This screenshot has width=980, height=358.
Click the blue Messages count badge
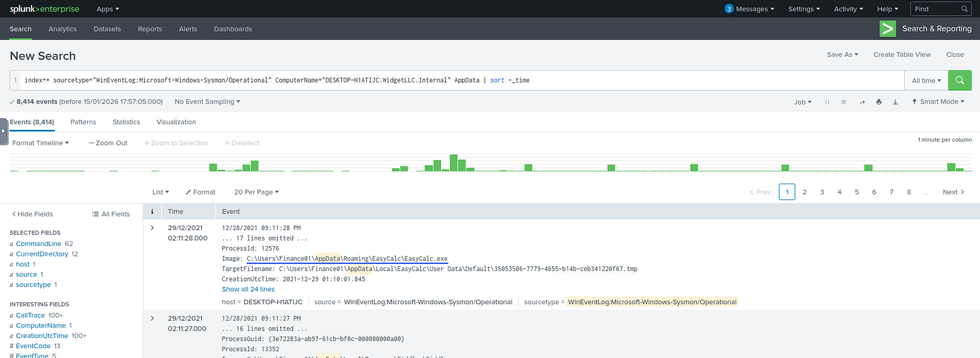point(729,9)
